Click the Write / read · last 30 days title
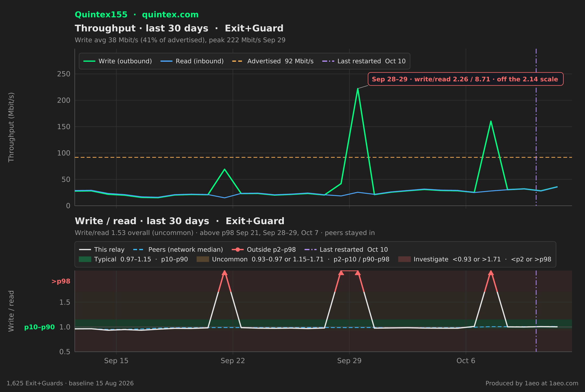This screenshot has width=585, height=392. (x=180, y=221)
